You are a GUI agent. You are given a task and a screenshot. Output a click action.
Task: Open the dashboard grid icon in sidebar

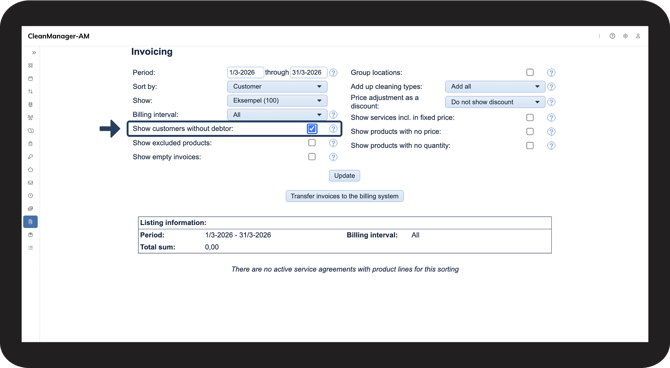(x=30, y=65)
